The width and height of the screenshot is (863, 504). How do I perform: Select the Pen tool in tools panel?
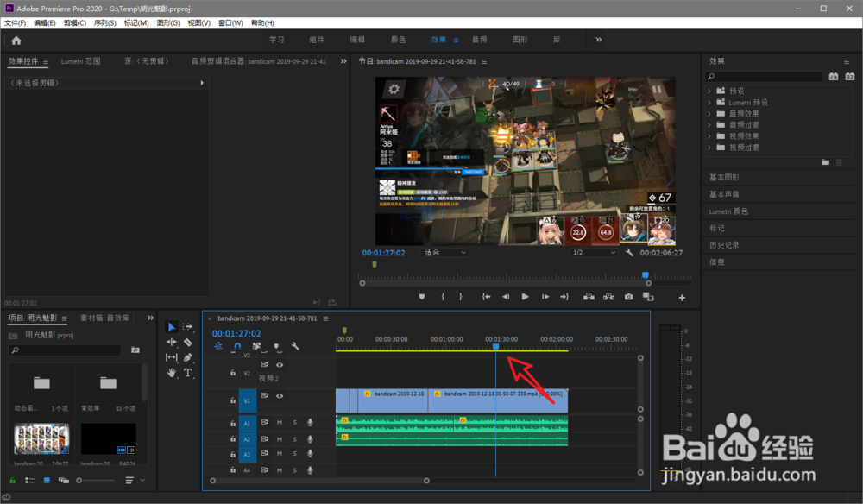[188, 357]
